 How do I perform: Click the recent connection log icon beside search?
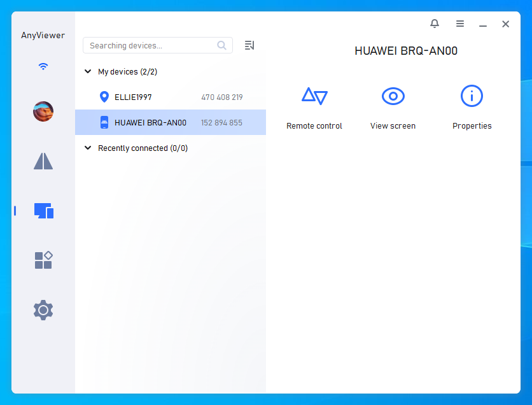tap(249, 45)
